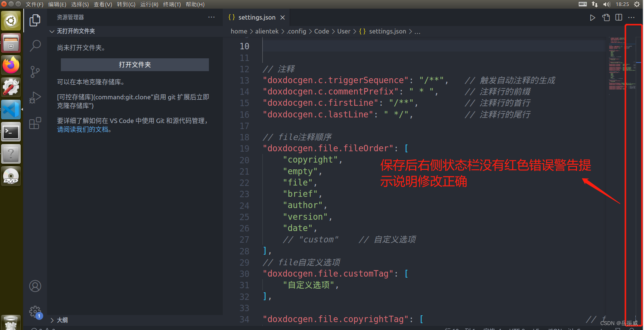Screen dimensions: 644x330
Task: Open the sound volume indicator
Action: (x=607, y=4)
